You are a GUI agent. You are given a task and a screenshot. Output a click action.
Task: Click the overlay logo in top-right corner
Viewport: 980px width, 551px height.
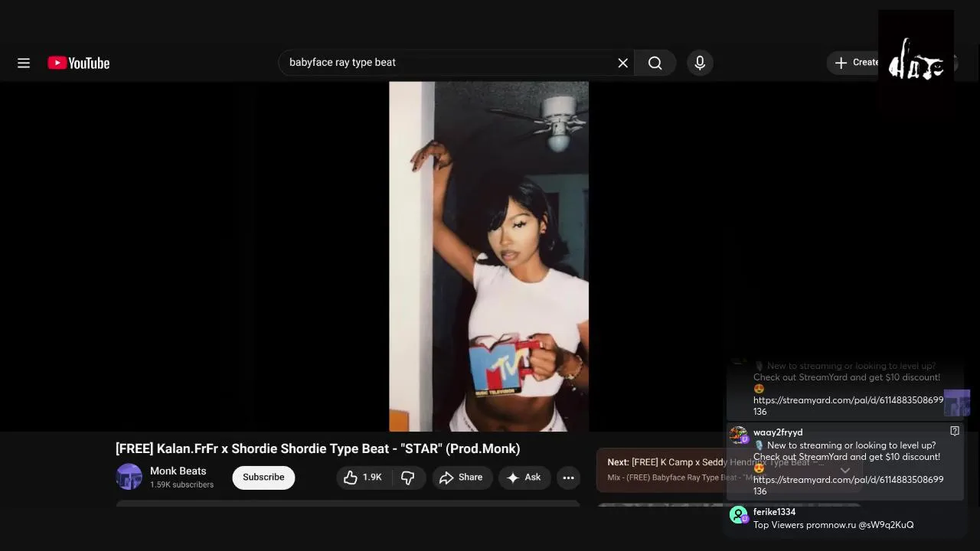(916, 60)
